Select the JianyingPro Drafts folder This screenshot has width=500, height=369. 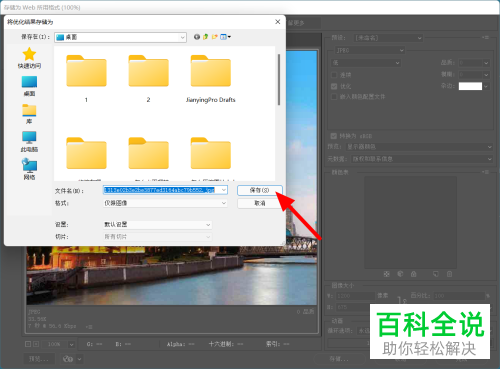click(211, 71)
